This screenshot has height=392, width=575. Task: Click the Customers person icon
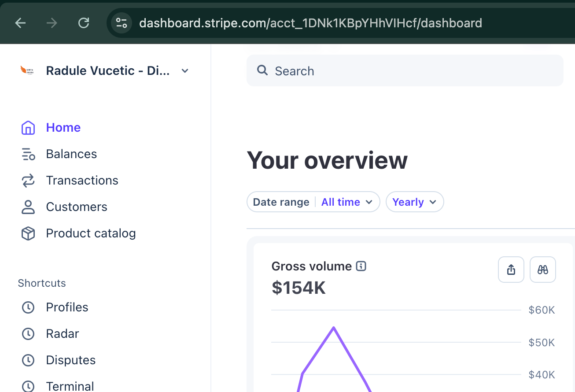point(28,207)
